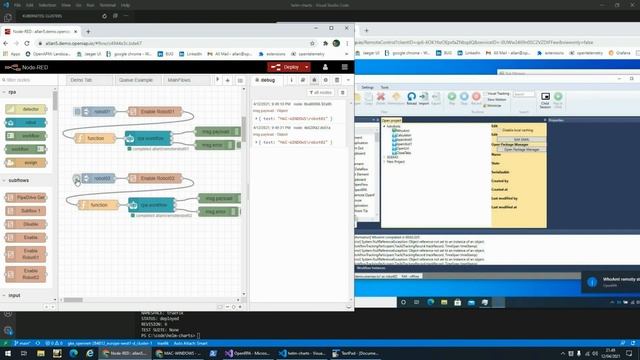Switch to TextPad in the taskbar

[x=356, y=353]
